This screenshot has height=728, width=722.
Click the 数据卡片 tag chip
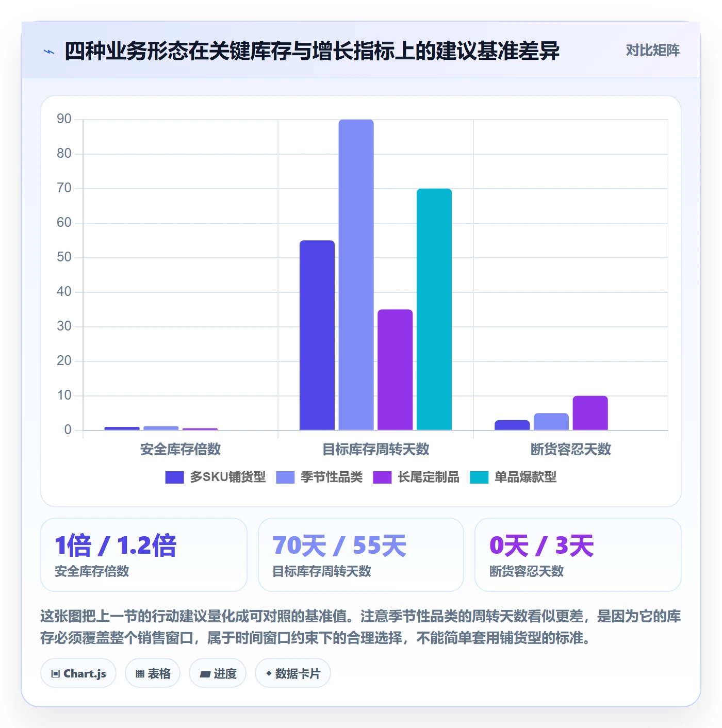tap(293, 673)
